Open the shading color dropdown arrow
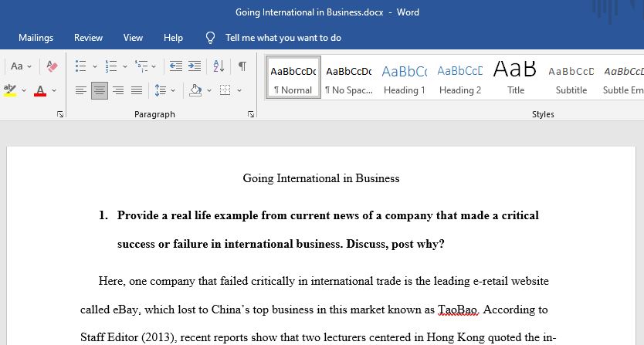644x345 pixels. coord(209,90)
